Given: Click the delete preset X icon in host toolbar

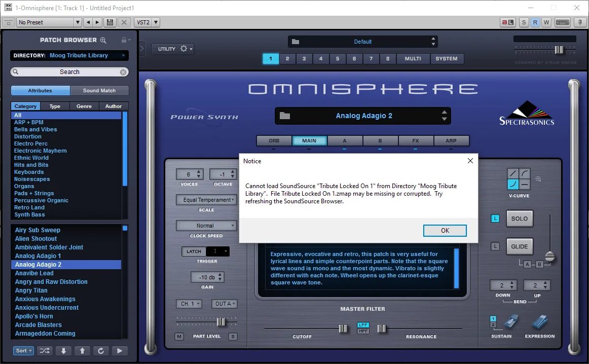Looking at the screenshot, I should click(x=124, y=22).
